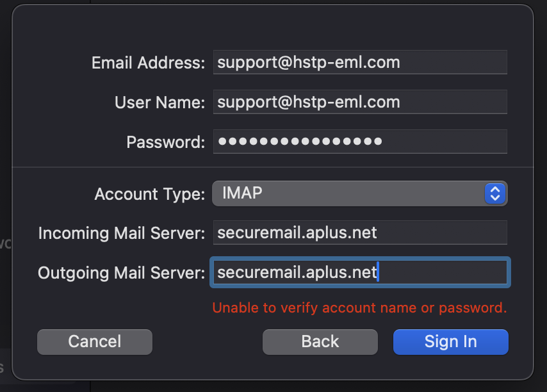The width and height of the screenshot is (547, 392).
Task: Click the "Incoming Mail Server:" label
Action: (122, 233)
